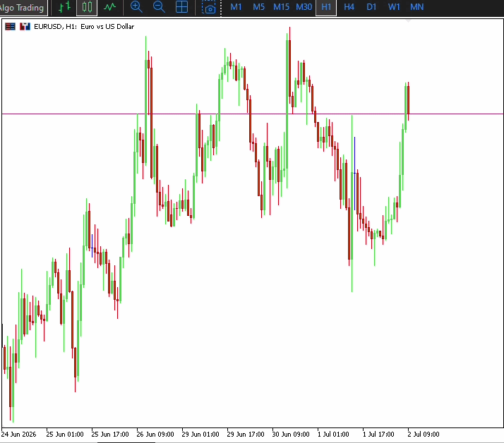Select the M15 timeframe
Screen dimensions: 504x443
coord(281,7)
